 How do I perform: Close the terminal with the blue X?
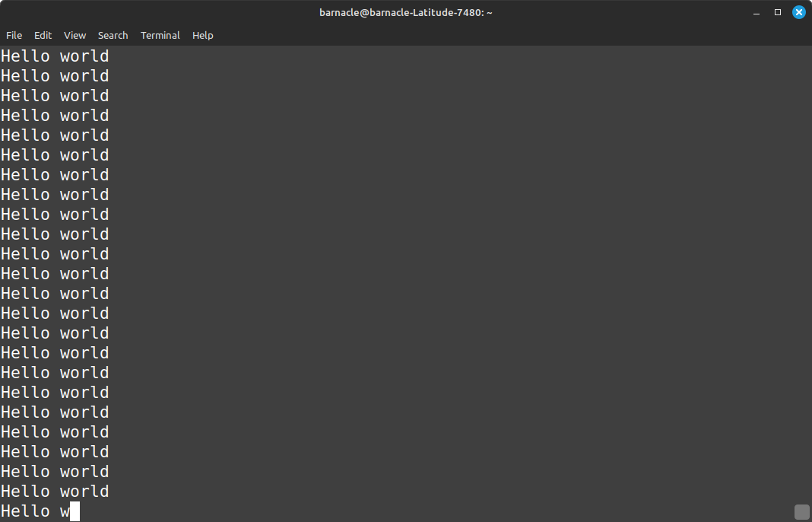[x=798, y=12]
